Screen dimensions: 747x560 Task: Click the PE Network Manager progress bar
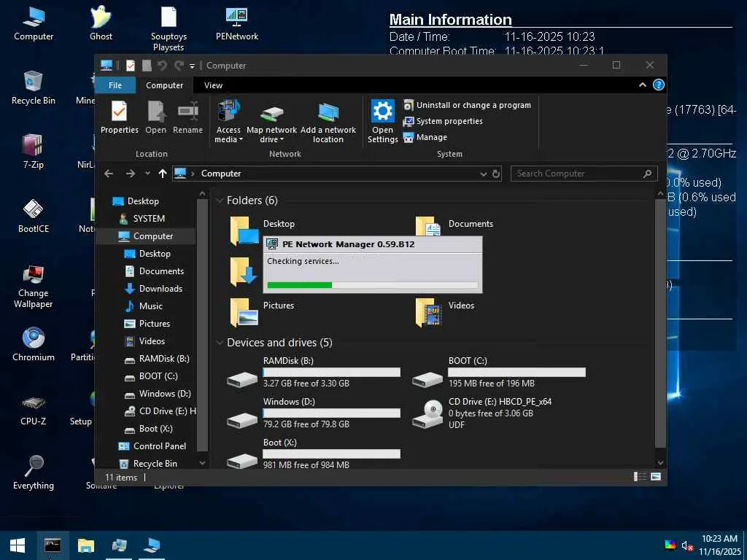pyautogui.click(x=373, y=285)
